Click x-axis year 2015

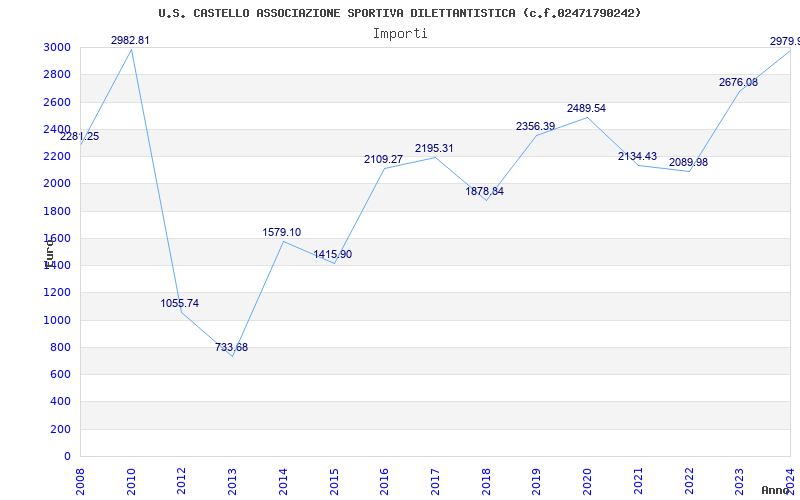pos(334,482)
